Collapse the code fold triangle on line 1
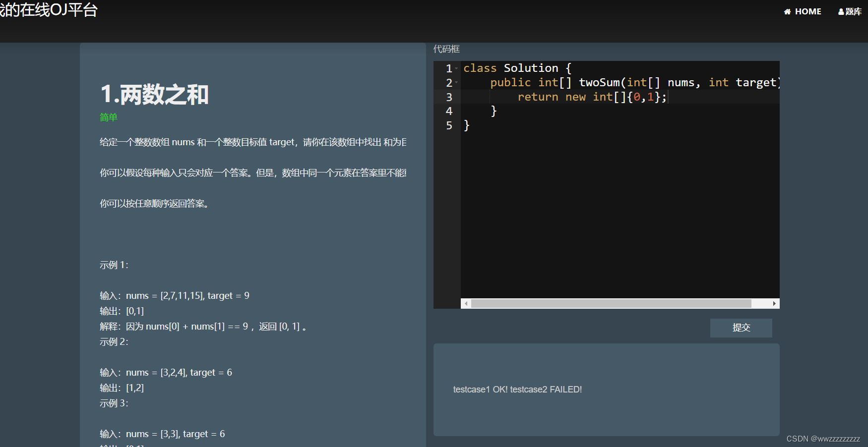The height and width of the screenshot is (447, 868). (457, 68)
